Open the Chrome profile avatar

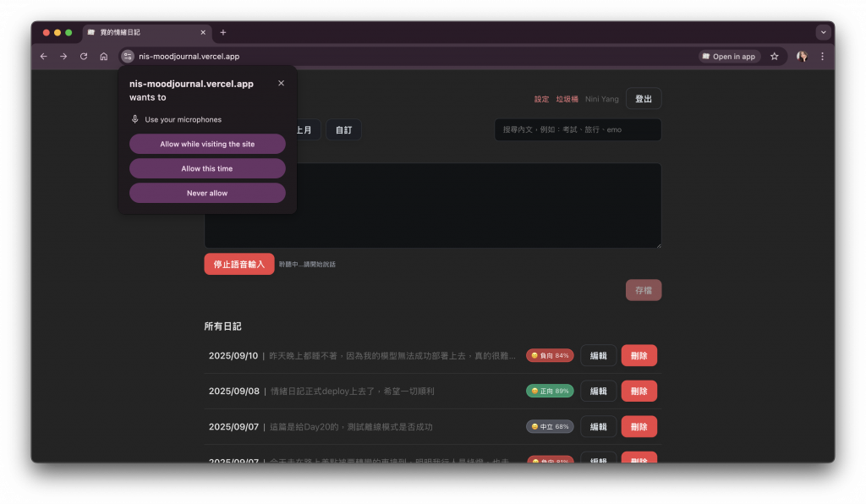802,57
